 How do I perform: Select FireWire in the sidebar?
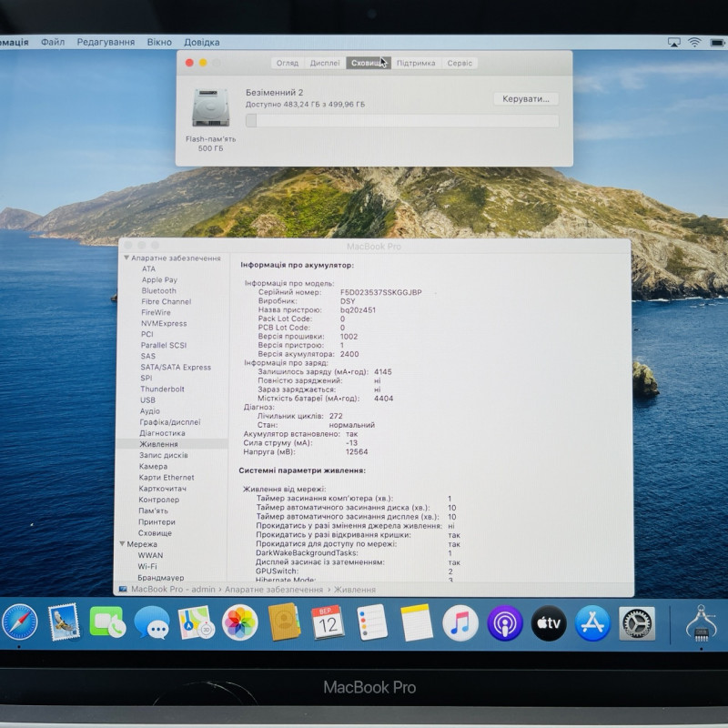click(156, 312)
